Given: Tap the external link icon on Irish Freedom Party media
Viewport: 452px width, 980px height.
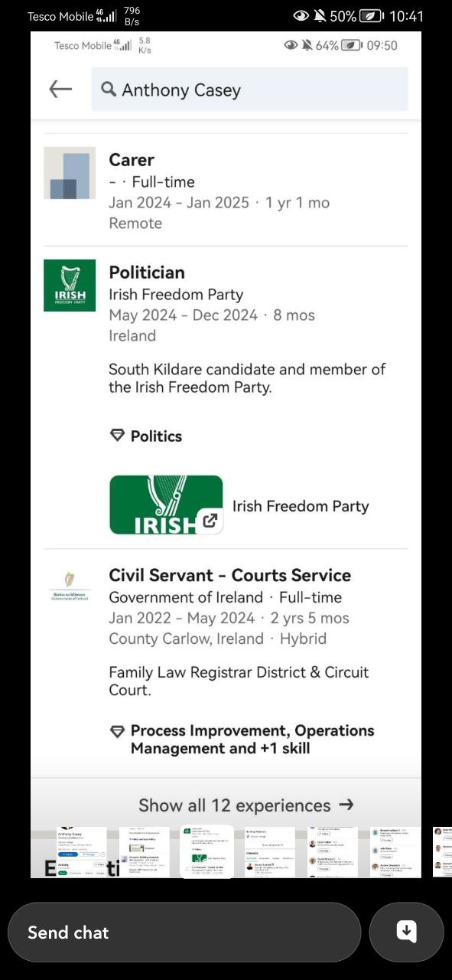Looking at the screenshot, I should click(209, 521).
